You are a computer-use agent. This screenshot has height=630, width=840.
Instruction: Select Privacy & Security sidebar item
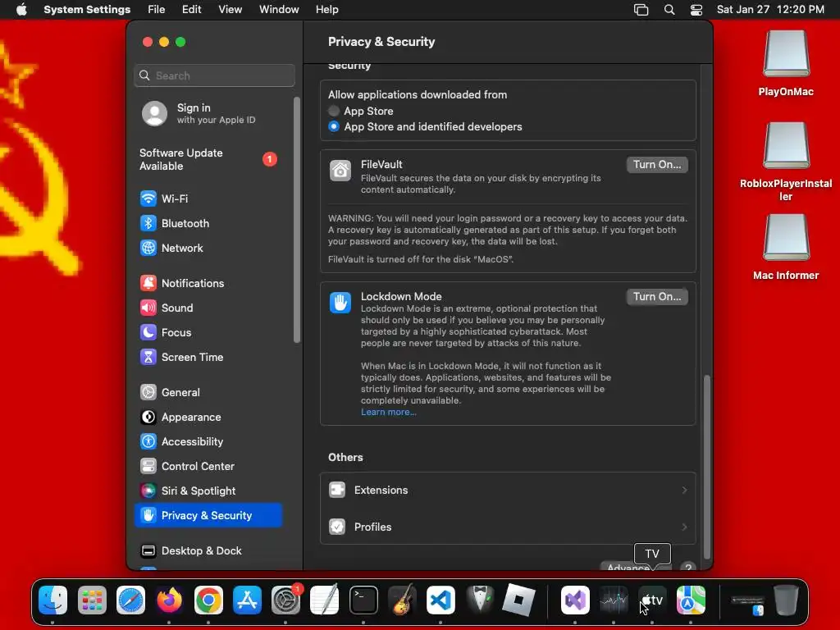coord(208,515)
